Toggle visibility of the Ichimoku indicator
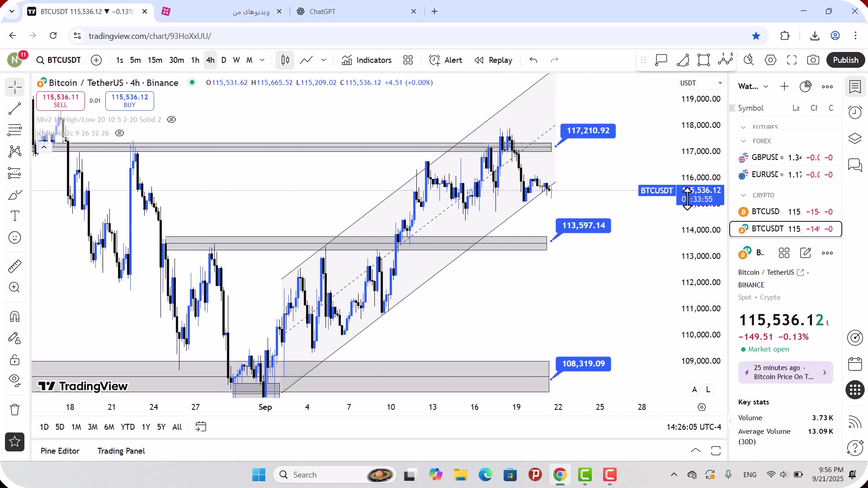 [x=119, y=133]
